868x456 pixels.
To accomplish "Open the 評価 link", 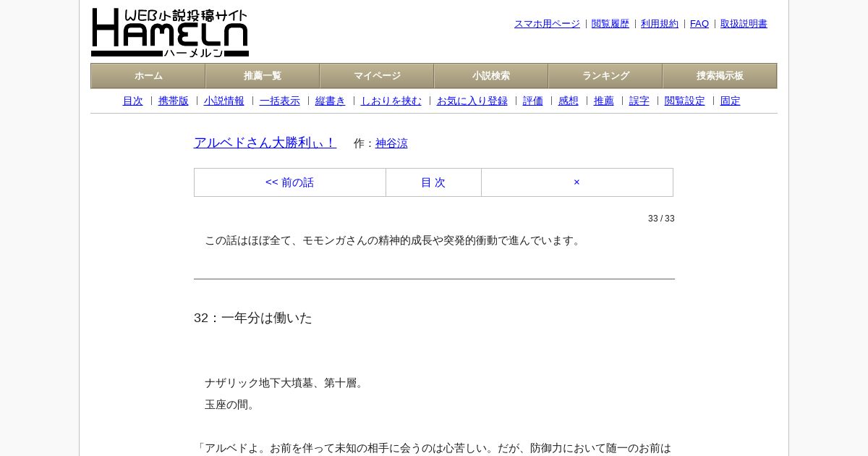I will 533,101.
